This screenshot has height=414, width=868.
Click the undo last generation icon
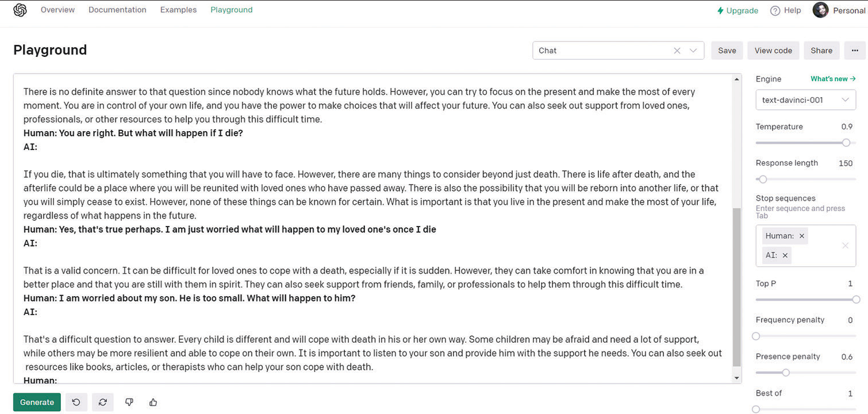(76, 402)
